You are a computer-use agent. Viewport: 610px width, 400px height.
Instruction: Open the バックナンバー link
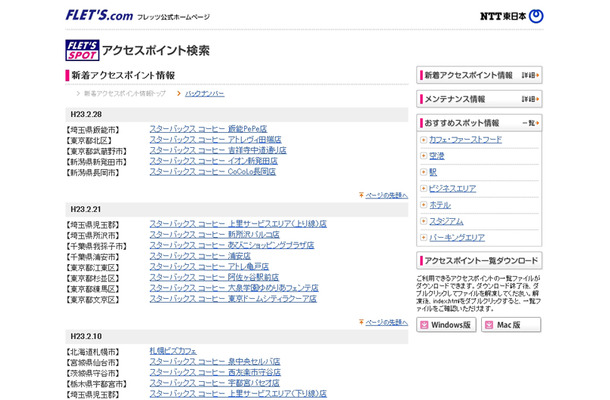point(205,93)
